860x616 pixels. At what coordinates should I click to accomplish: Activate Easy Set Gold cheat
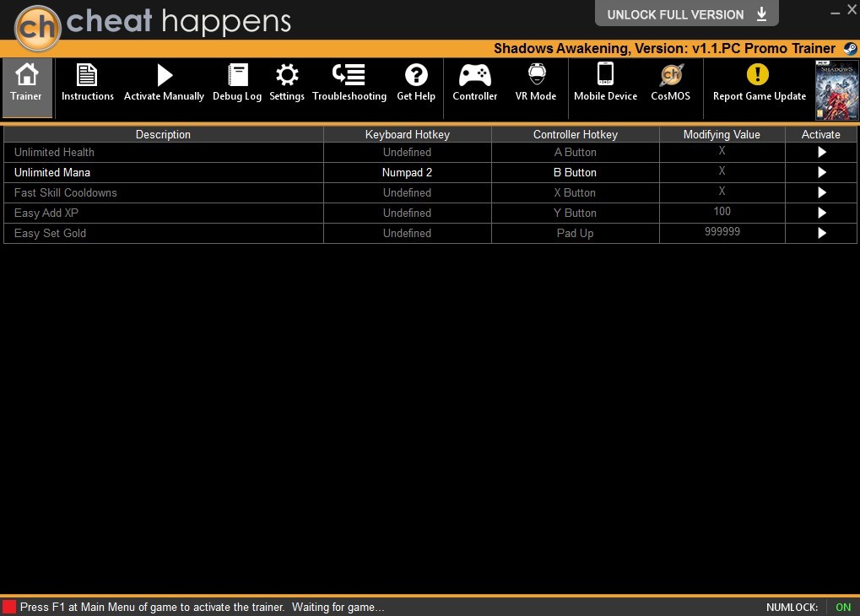coord(822,234)
